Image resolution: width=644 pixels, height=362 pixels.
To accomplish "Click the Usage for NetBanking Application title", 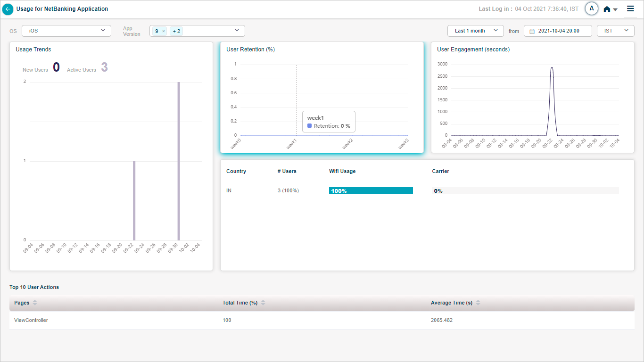I will (62, 8).
